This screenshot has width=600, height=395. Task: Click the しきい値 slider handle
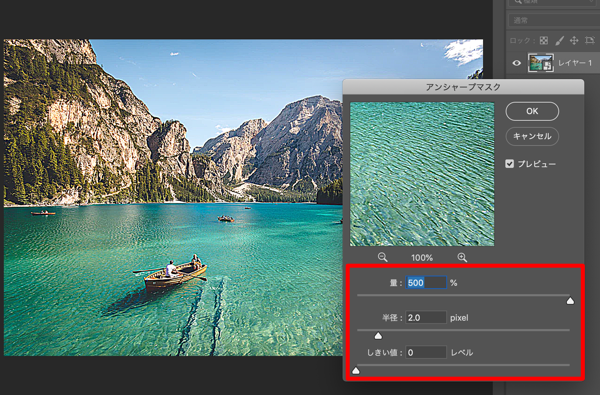[356, 371]
